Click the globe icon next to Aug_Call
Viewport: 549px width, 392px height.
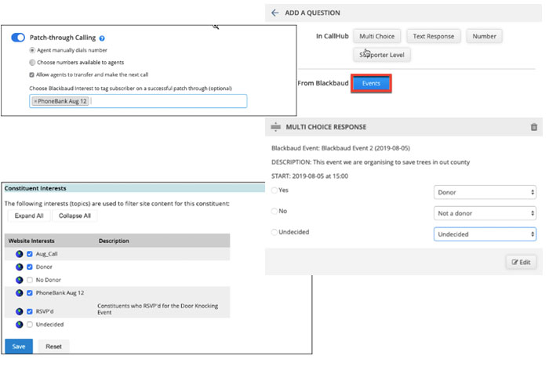pyautogui.click(x=20, y=254)
